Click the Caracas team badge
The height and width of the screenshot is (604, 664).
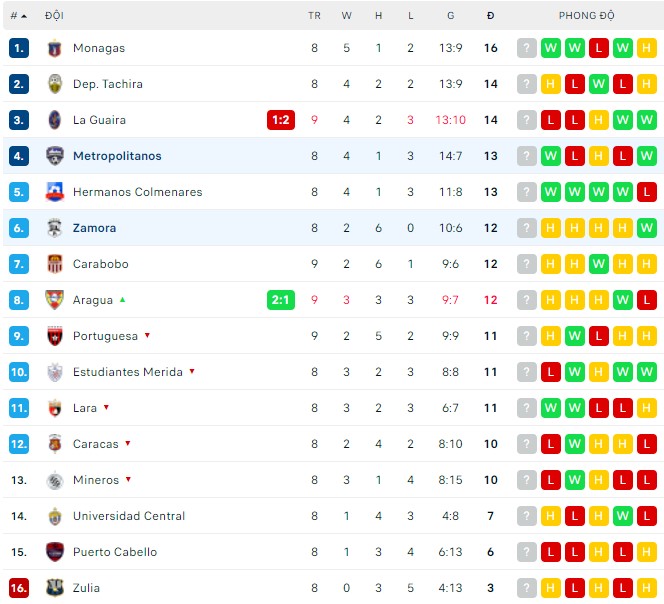(54, 444)
